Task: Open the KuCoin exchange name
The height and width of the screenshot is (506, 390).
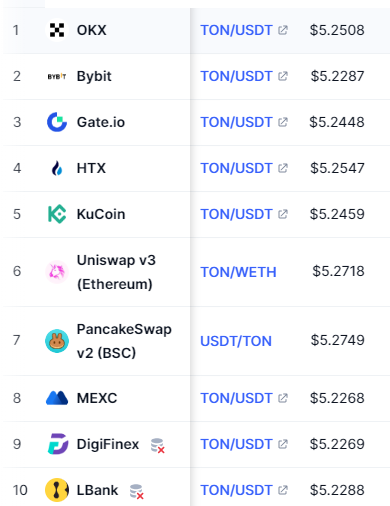Action: click(x=101, y=214)
